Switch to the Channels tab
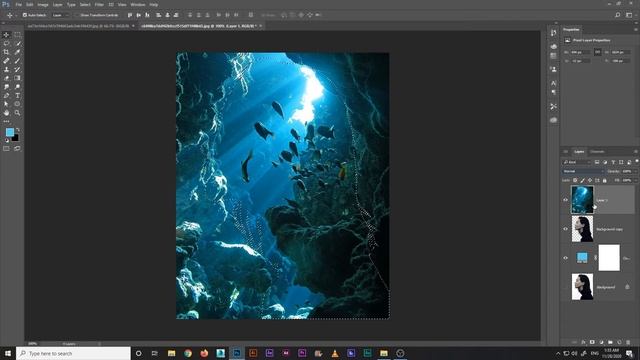 [597, 152]
